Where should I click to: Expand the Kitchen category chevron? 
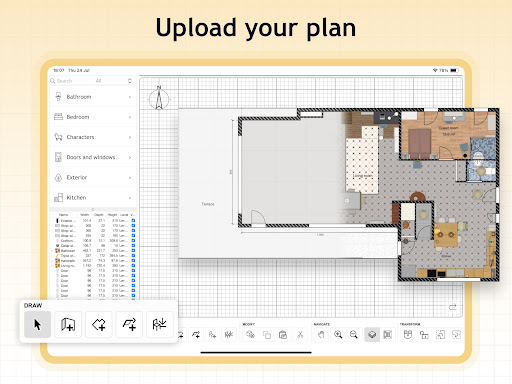[130, 198]
